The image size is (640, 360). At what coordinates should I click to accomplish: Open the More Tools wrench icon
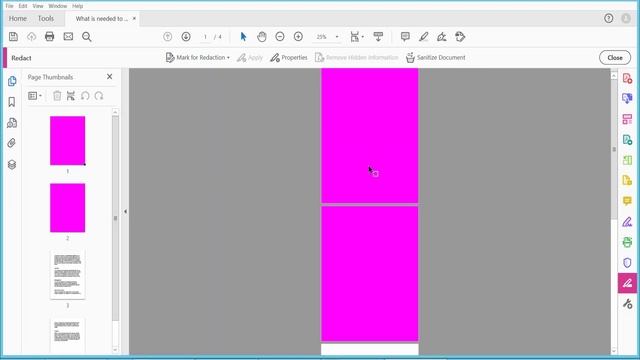(x=627, y=304)
